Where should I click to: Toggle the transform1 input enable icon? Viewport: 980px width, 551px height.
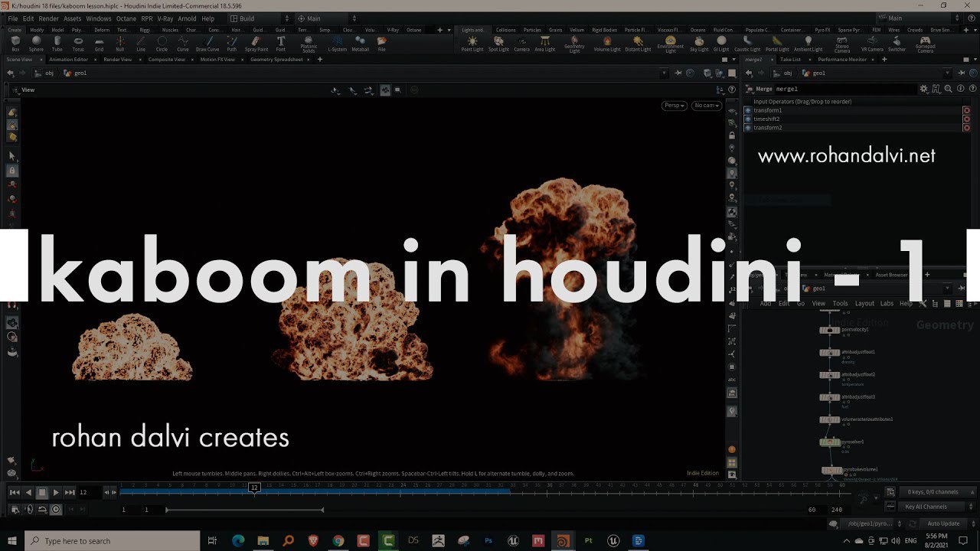(748, 110)
